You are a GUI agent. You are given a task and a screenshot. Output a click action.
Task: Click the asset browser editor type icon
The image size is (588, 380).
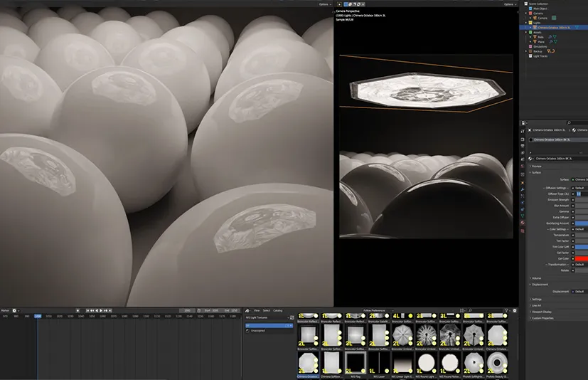(x=247, y=311)
